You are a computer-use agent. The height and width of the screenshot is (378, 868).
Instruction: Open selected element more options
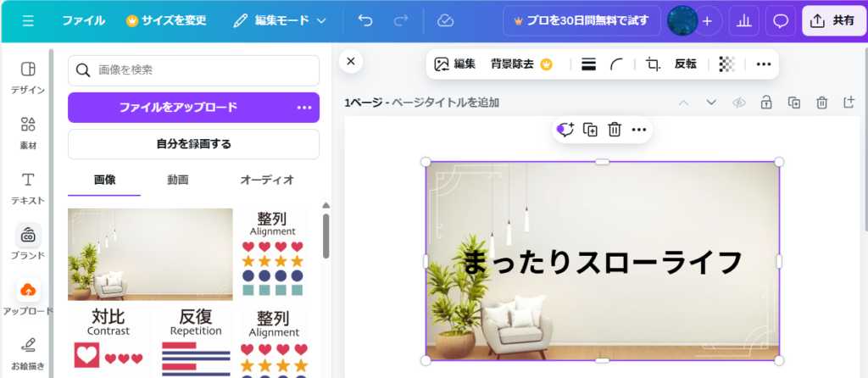[639, 130]
